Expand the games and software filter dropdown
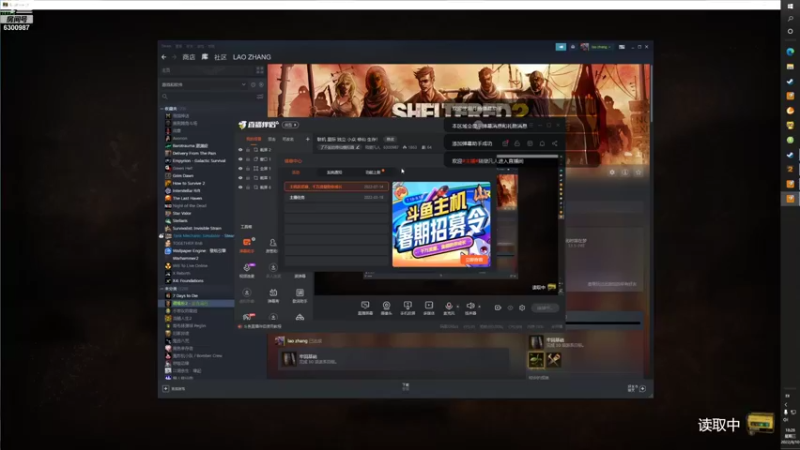The height and width of the screenshot is (450, 800). (243, 85)
